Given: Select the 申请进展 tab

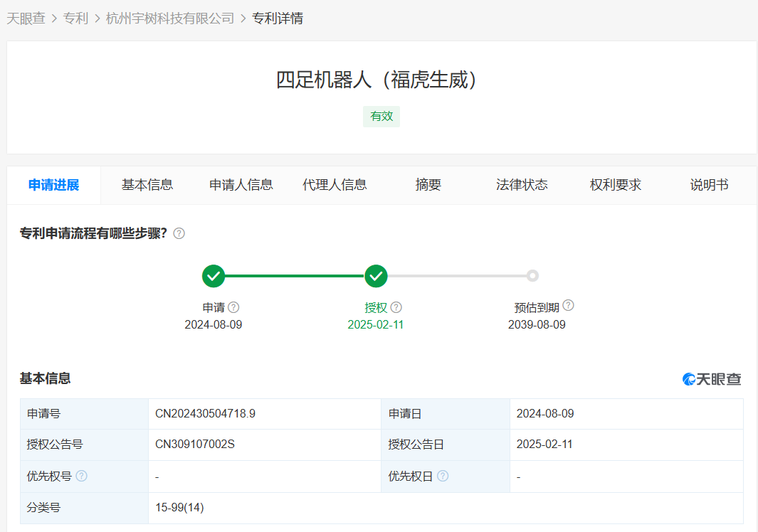Looking at the screenshot, I should [x=53, y=185].
